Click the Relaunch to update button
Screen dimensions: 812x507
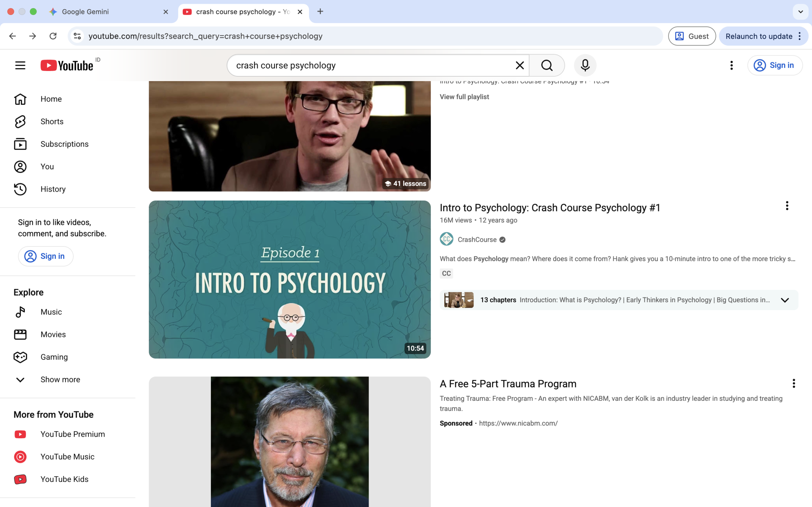[x=759, y=36]
